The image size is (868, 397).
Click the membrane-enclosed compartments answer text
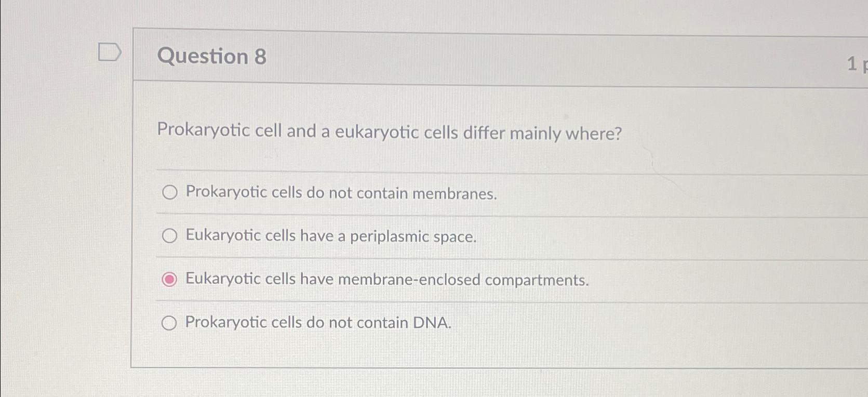(386, 280)
